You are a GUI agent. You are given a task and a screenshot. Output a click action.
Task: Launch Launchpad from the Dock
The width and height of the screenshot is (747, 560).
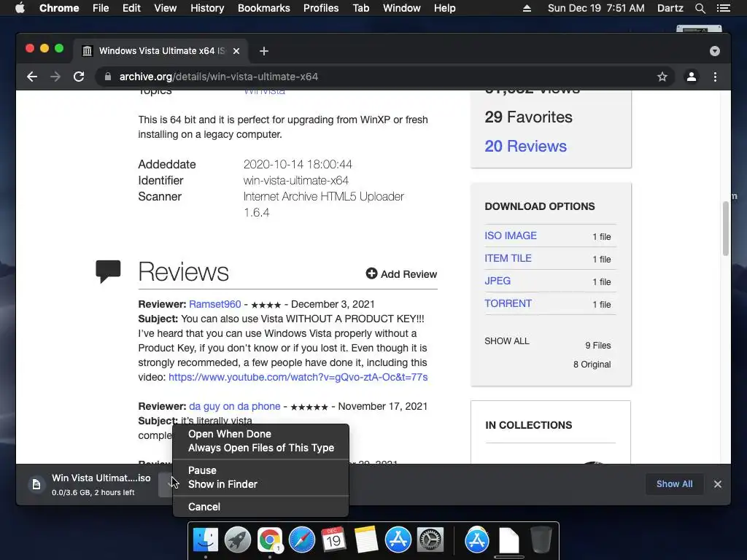(x=238, y=540)
